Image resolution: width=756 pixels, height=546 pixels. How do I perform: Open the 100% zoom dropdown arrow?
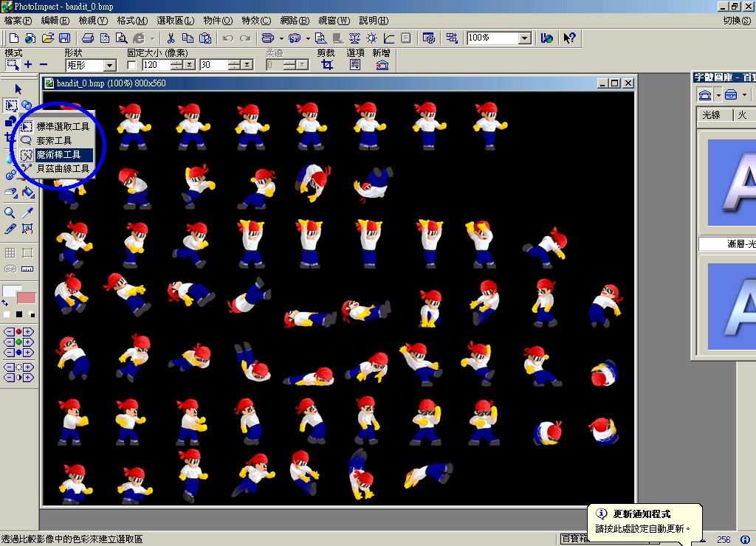coord(525,38)
